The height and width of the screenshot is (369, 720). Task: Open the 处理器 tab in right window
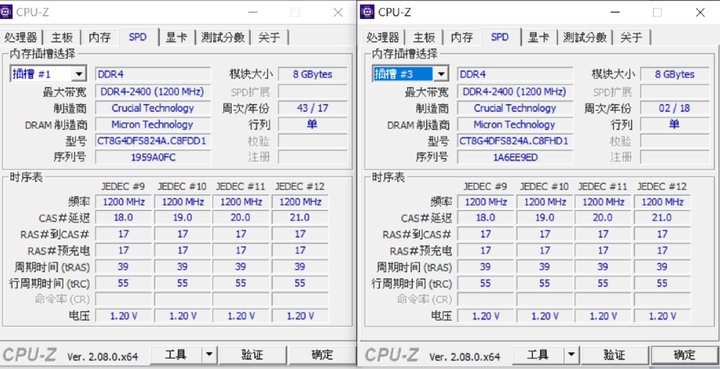(383, 37)
